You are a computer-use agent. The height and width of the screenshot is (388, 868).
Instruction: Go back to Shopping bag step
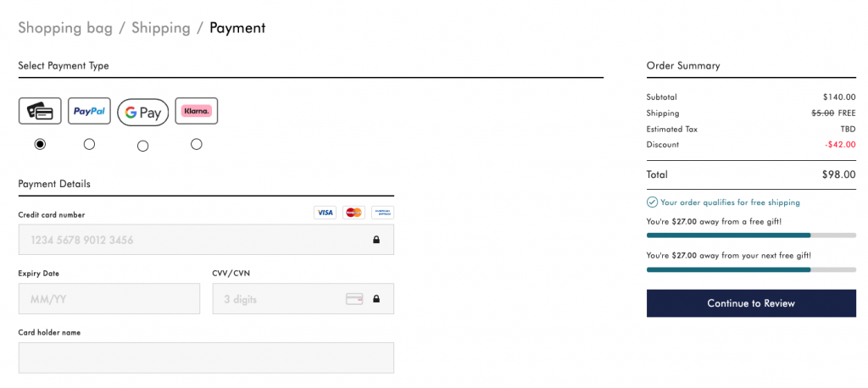65,28
